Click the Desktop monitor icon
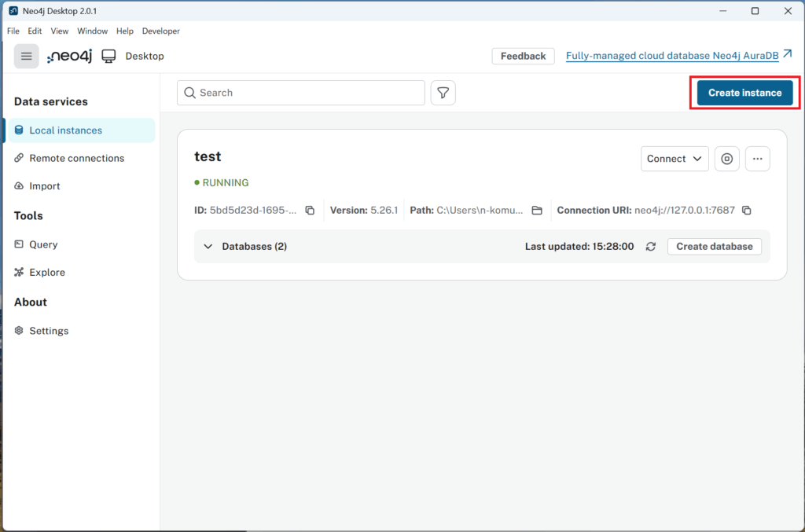This screenshot has width=805, height=532. point(108,56)
